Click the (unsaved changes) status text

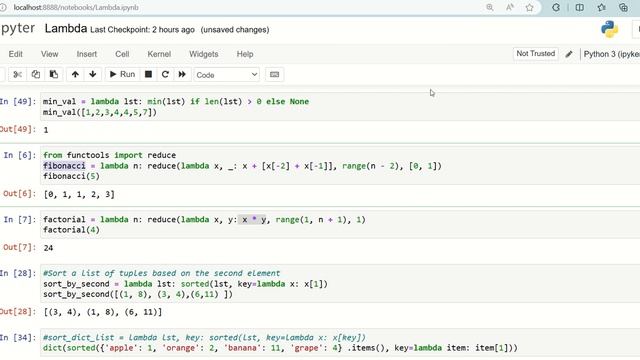235,30
